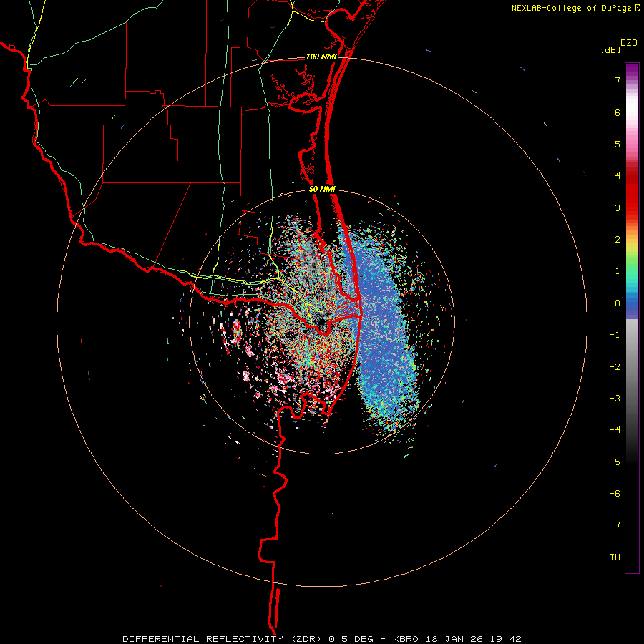Click the -1 value on color scale
Screen dimensions: 644x644
click(x=615, y=335)
